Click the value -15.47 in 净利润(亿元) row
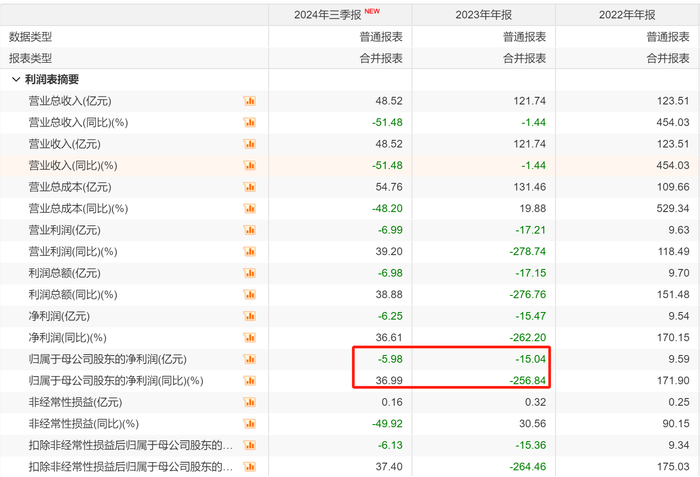Screen dimensions: 700x477 [531, 316]
